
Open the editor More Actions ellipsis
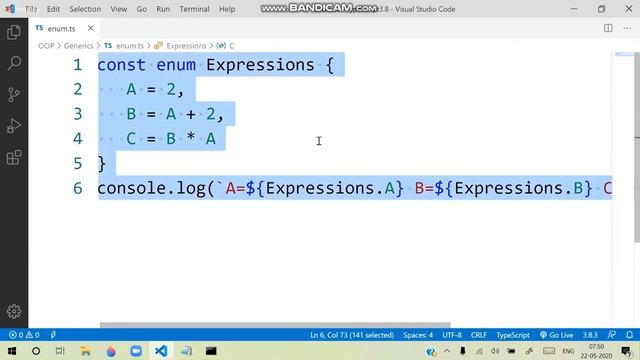pyautogui.click(x=627, y=28)
